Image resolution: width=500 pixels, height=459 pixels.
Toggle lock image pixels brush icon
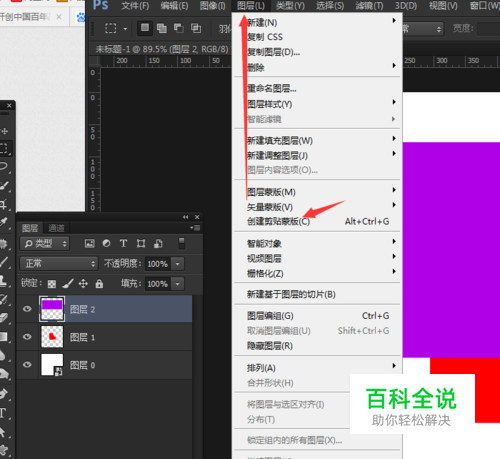pyautogui.click(x=68, y=284)
